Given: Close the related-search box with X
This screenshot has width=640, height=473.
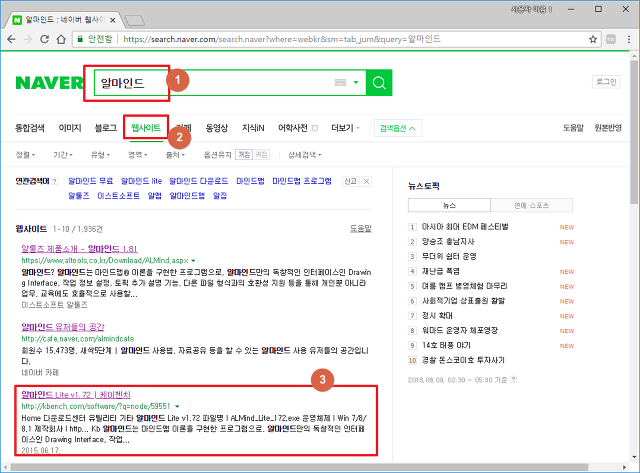Looking at the screenshot, I should pyautogui.click(x=367, y=182).
